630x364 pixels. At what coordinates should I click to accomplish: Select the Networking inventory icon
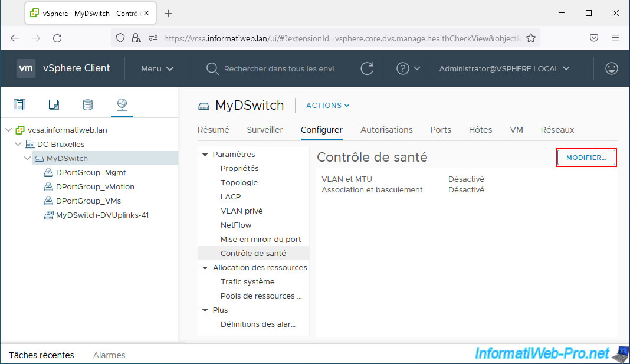(122, 105)
